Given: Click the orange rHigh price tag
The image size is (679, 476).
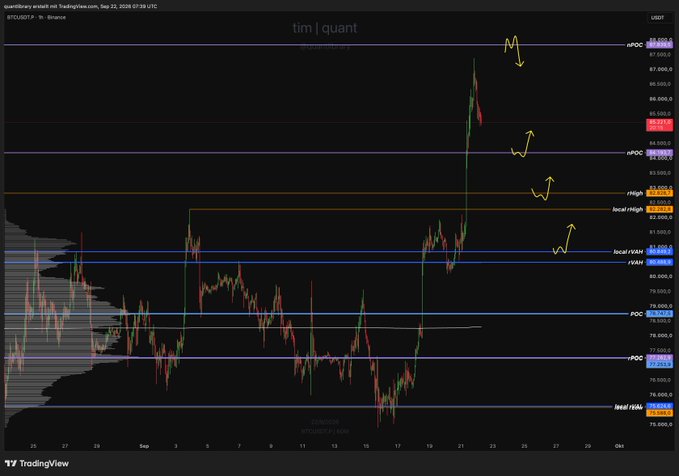Looking at the screenshot, I should 660,193.
